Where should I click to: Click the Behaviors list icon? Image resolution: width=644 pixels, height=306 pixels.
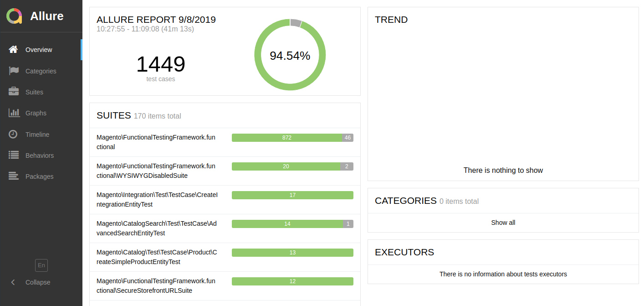(x=14, y=155)
